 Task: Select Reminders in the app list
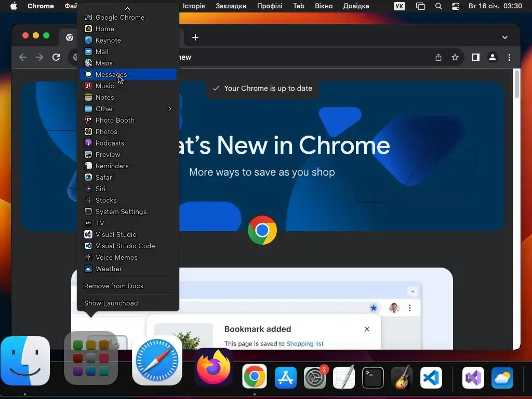tap(128, 166)
